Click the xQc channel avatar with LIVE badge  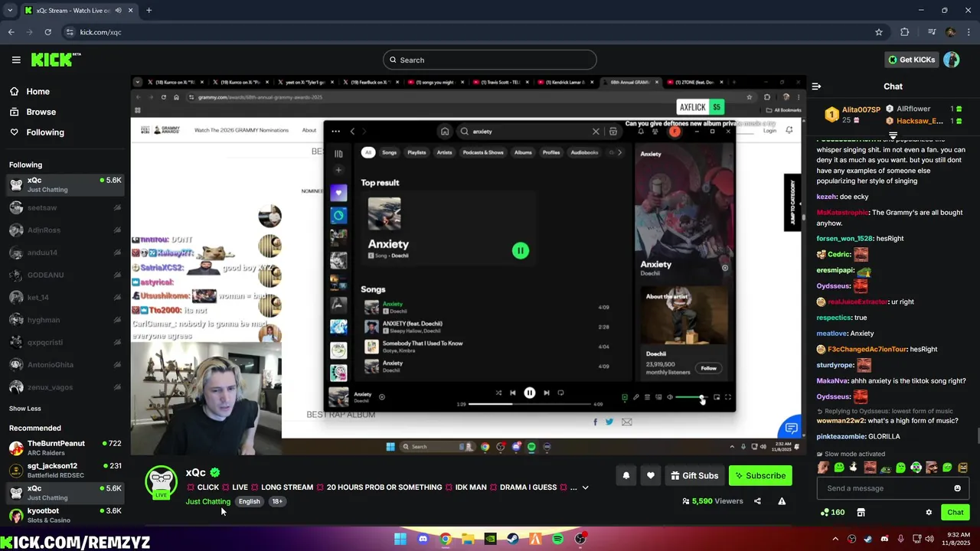point(162,482)
